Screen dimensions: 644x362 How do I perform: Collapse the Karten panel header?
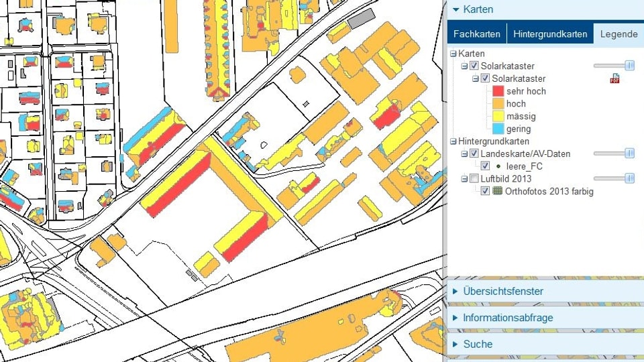545,9
